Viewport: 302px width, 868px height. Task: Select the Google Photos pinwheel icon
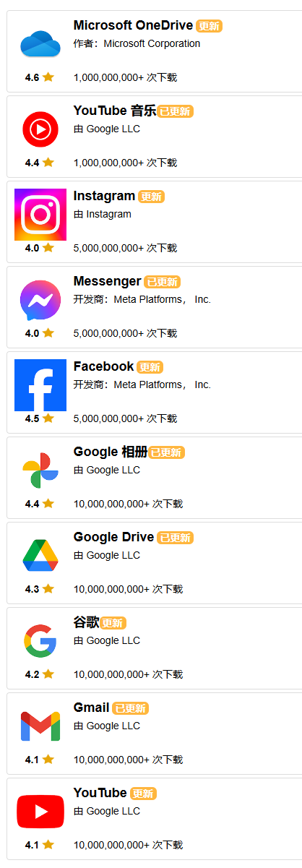(x=40, y=470)
